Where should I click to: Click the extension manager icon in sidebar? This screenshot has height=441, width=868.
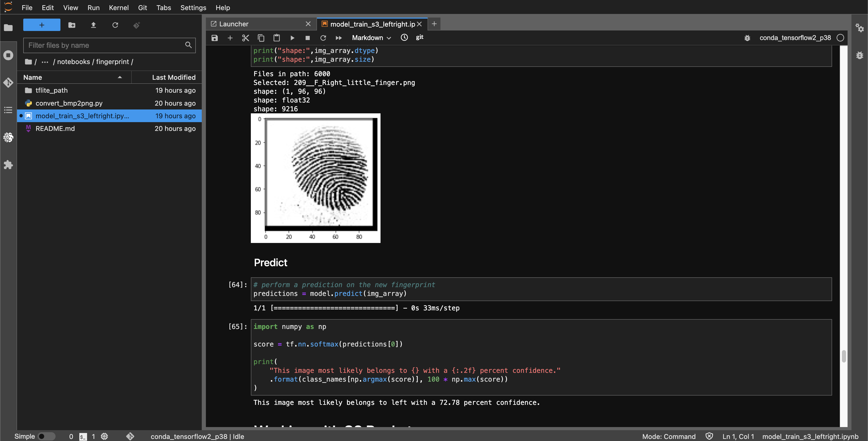(x=8, y=165)
